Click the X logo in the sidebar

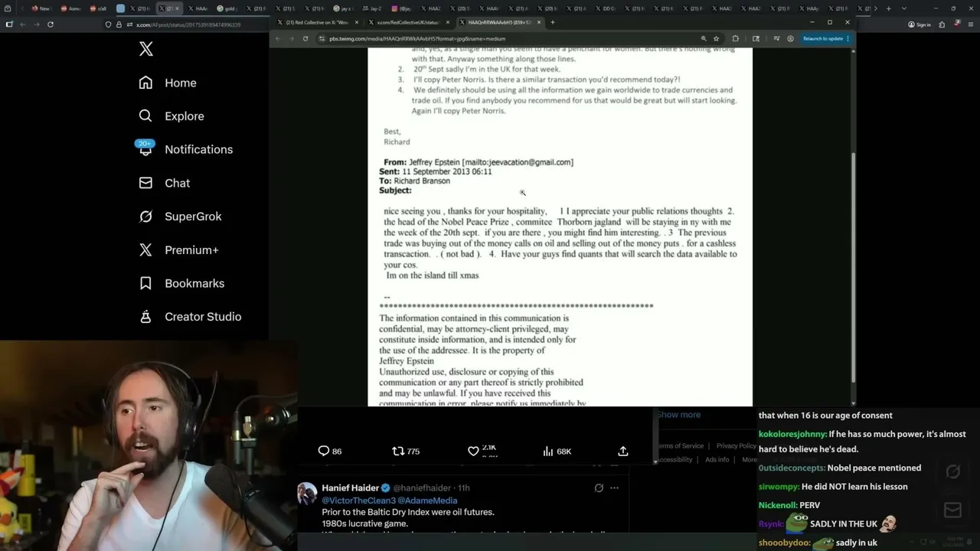pyautogui.click(x=146, y=50)
